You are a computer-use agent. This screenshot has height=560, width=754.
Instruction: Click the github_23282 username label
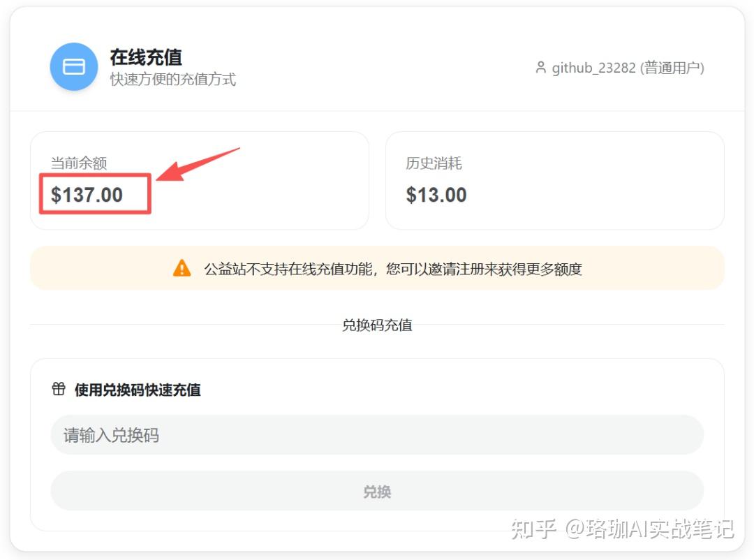pyautogui.click(x=593, y=68)
